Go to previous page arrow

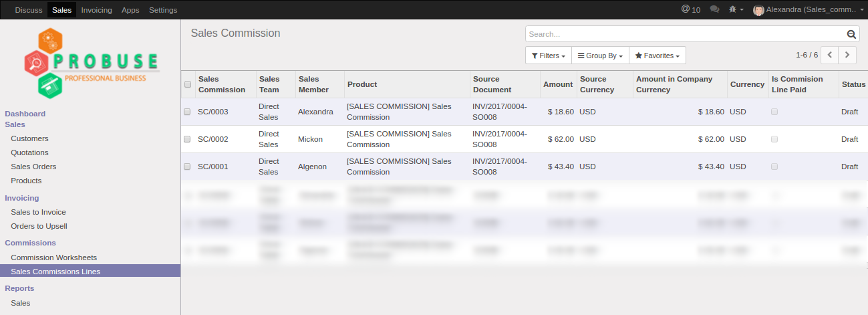pos(829,55)
